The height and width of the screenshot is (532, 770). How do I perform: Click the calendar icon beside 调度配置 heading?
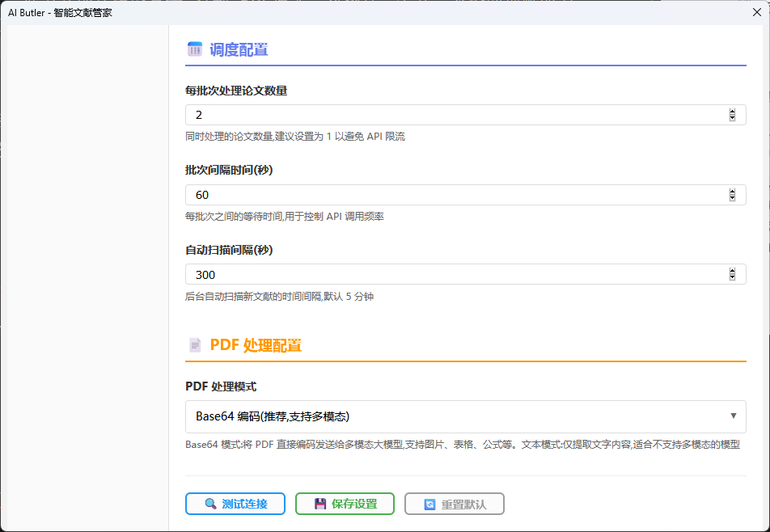coord(195,49)
